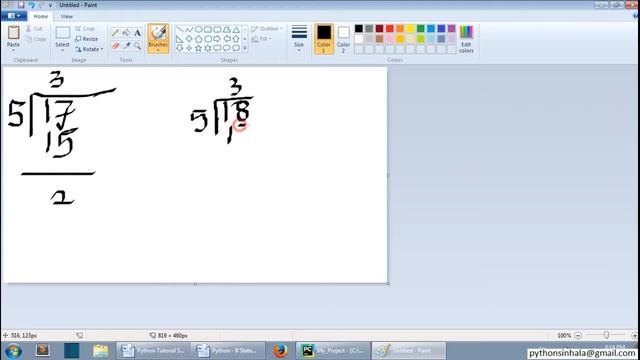Click the Select rectangle icon

(62, 33)
